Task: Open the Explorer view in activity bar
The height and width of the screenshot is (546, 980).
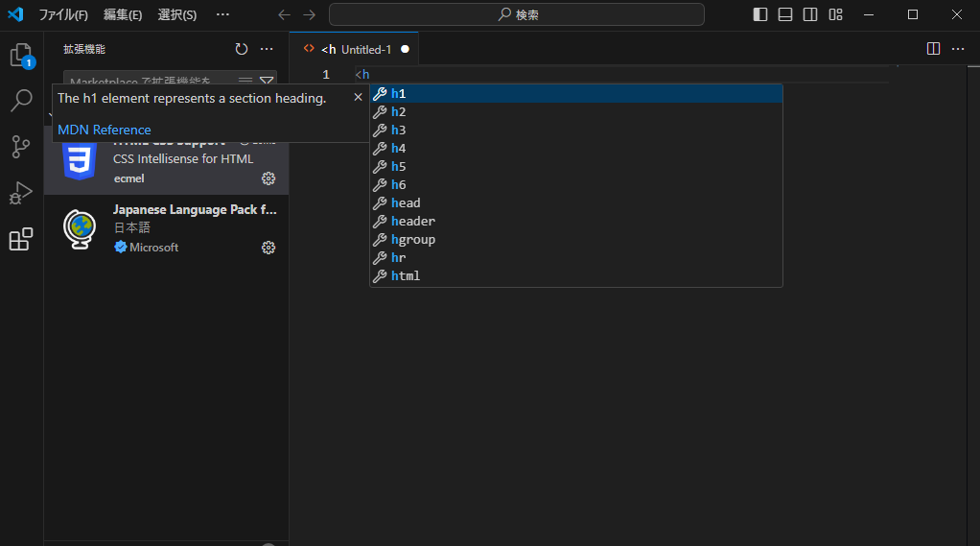Action: coord(21,55)
